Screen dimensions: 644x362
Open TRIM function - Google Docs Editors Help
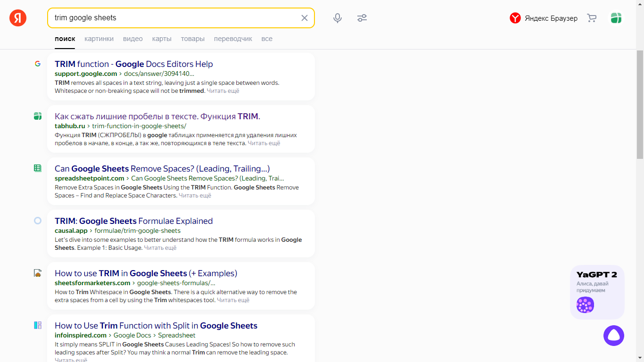coord(134,64)
